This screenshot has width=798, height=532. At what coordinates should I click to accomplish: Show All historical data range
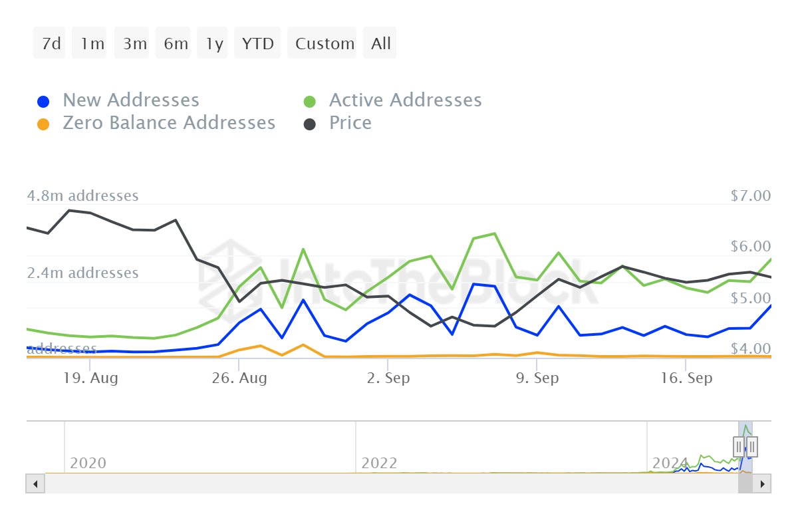(x=381, y=44)
